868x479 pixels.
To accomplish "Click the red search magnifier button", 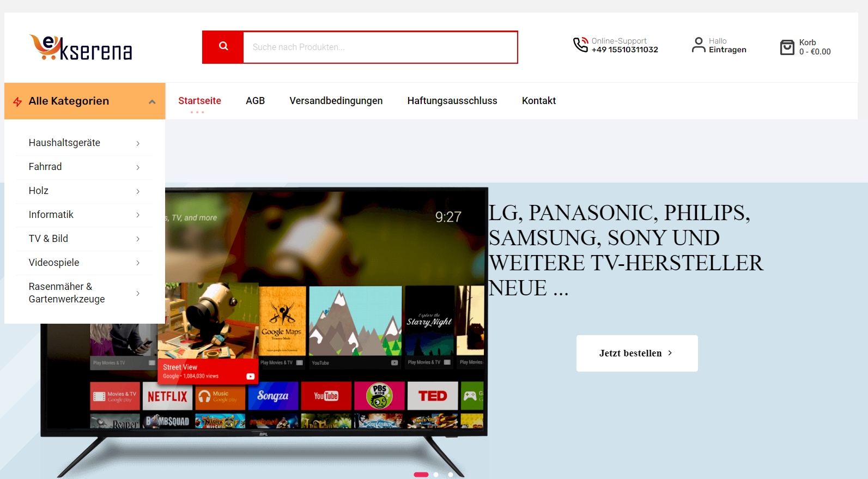I will [223, 47].
